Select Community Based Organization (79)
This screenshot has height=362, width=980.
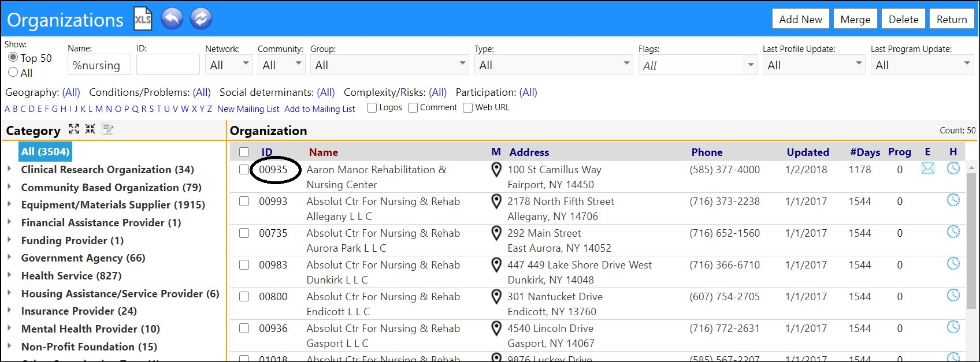point(112,188)
